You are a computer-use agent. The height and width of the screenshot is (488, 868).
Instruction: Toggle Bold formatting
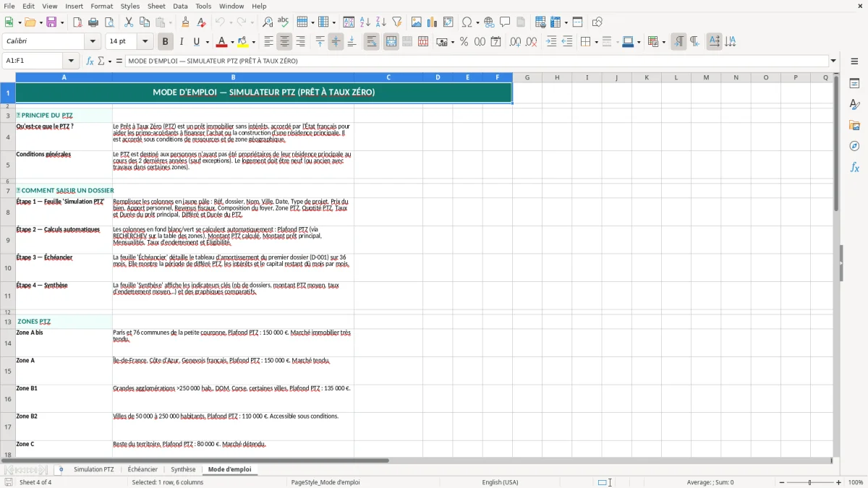tap(165, 42)
